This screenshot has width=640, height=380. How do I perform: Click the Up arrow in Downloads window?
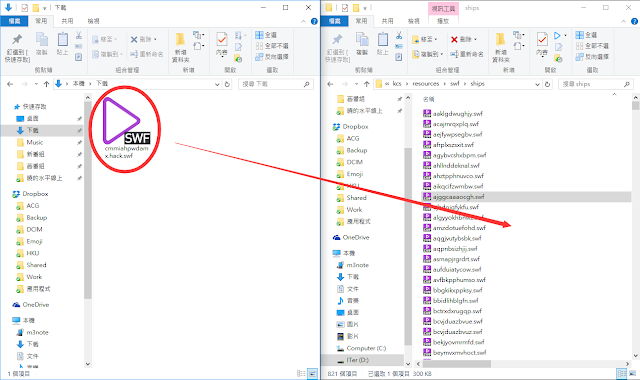tap(46, 84)
